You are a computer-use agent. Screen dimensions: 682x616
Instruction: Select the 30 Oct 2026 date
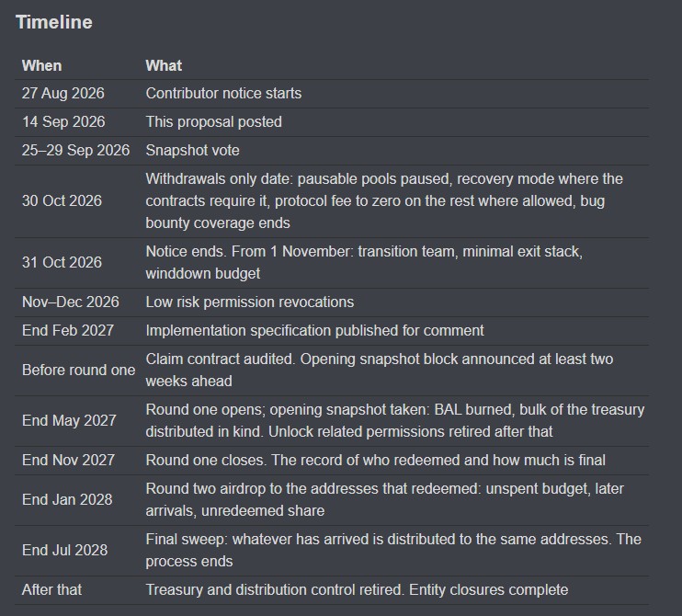click(62, 201)
